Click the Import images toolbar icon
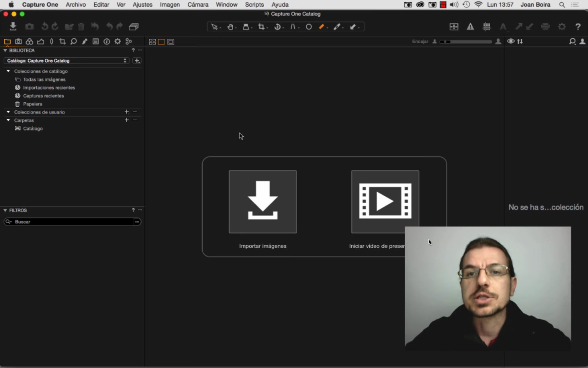 (x=13, y=27)
